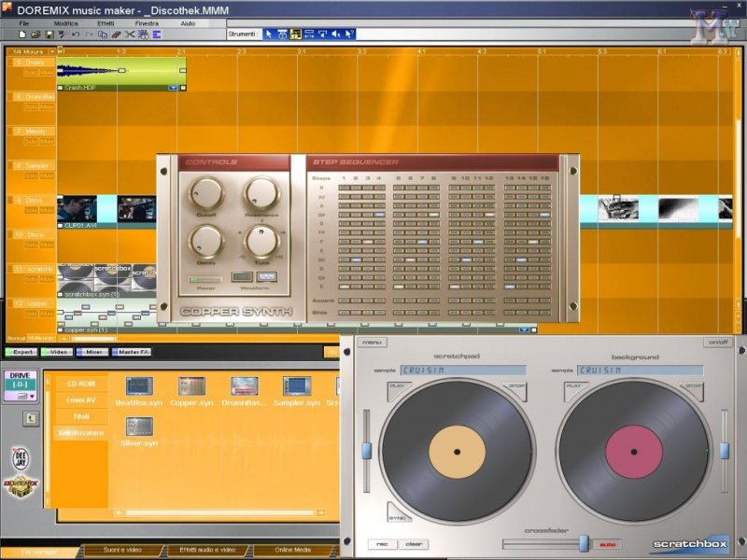The width and height of the screenshot is (747, 560).
Task: Toggle the crossfader auto mode
Action: tap(608, 544)
